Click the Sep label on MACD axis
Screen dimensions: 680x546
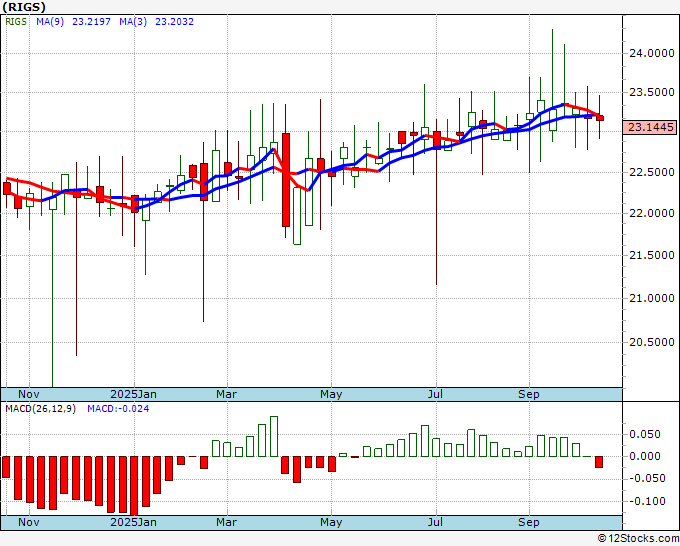[x=529, y=522]
